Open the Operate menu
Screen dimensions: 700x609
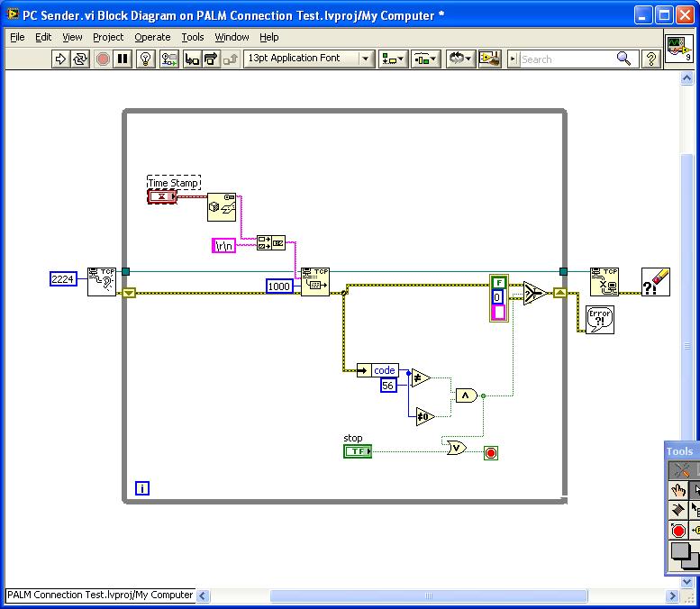coord(152,37)
